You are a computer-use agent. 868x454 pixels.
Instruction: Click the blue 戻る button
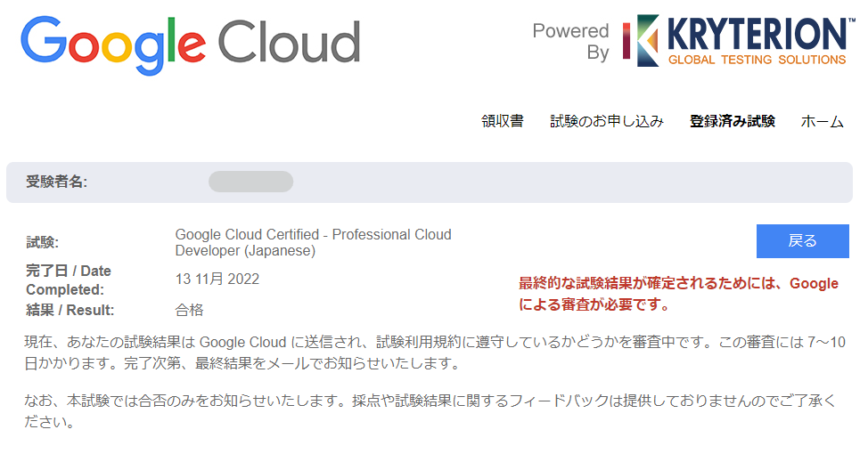point(803,241)
